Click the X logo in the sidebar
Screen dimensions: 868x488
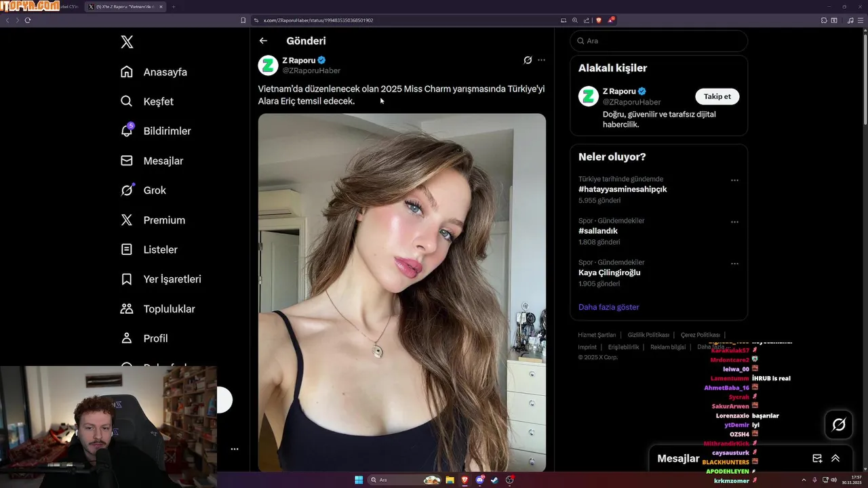click(127, 42)
